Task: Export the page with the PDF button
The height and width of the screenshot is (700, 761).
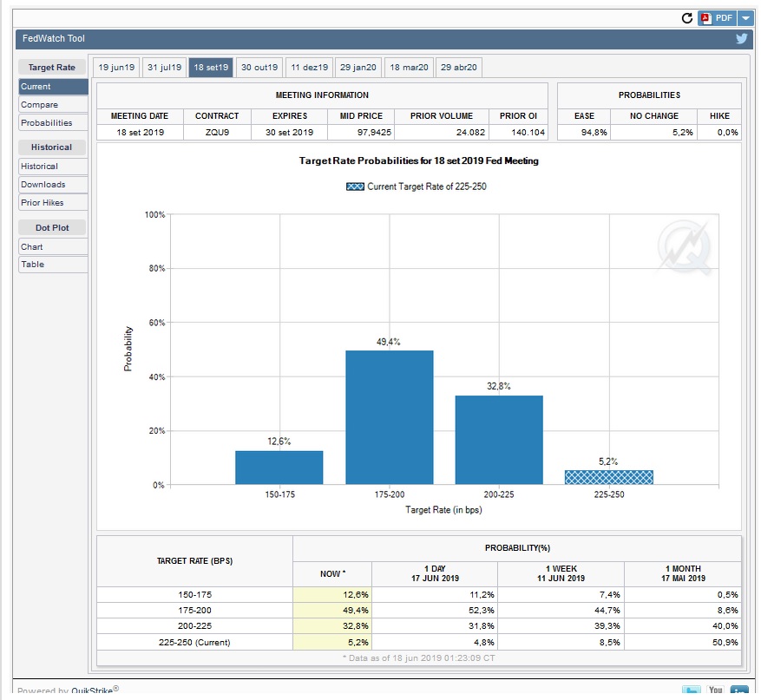Action: 717,17
